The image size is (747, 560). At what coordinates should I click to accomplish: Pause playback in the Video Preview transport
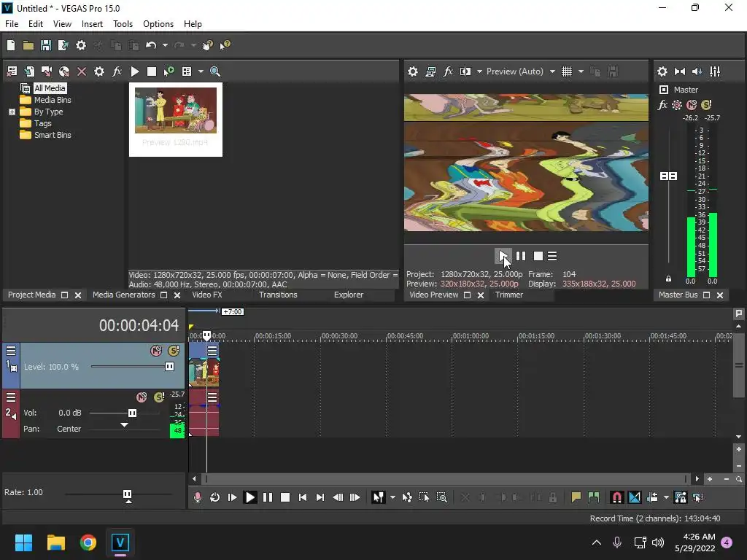(x=521, y=256)
